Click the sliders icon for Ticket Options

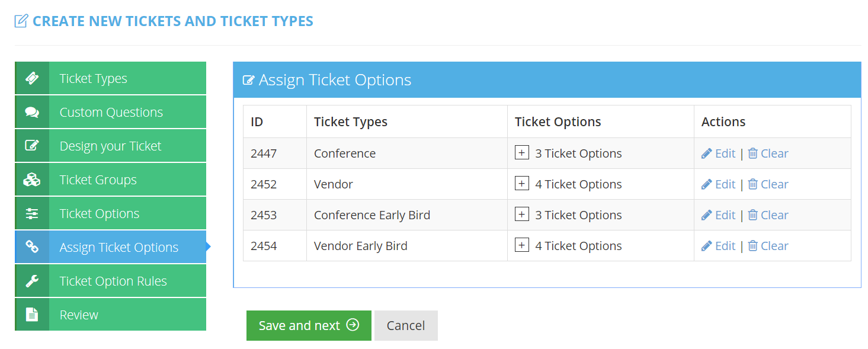[x=32, y=213]
